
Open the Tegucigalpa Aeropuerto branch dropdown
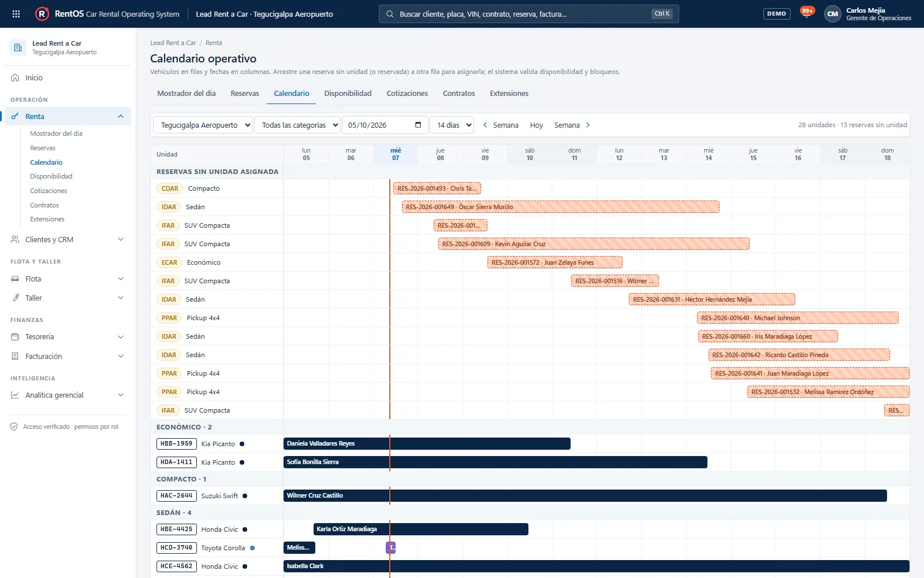point(203,125)
